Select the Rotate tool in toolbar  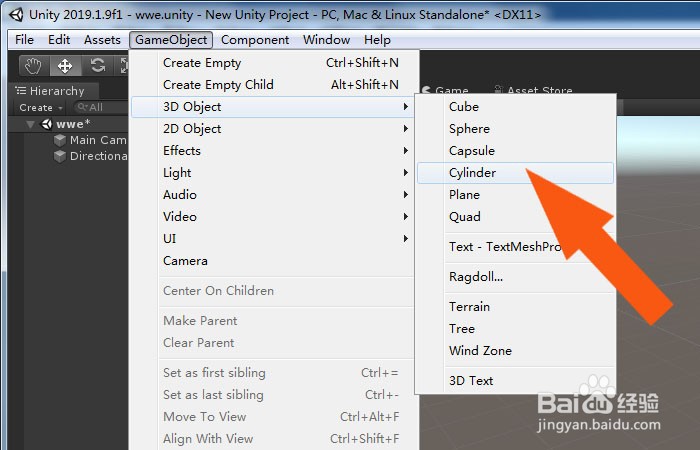97,66
